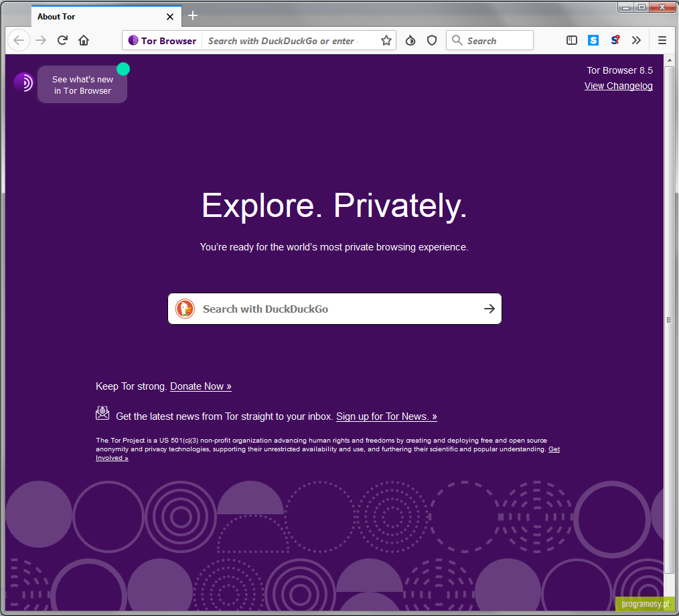Click the vertical scrollbar thumb
679x616 pixels.
click(x=669, y=320)
